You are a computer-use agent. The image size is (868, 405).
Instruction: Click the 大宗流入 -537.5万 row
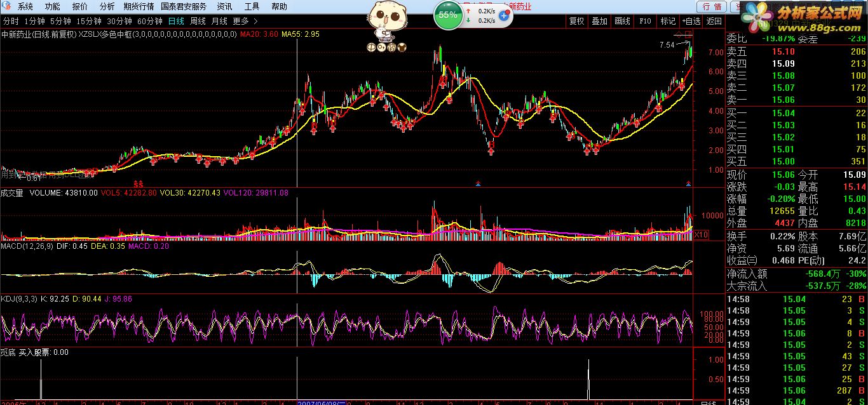click(x=797, y=286)
